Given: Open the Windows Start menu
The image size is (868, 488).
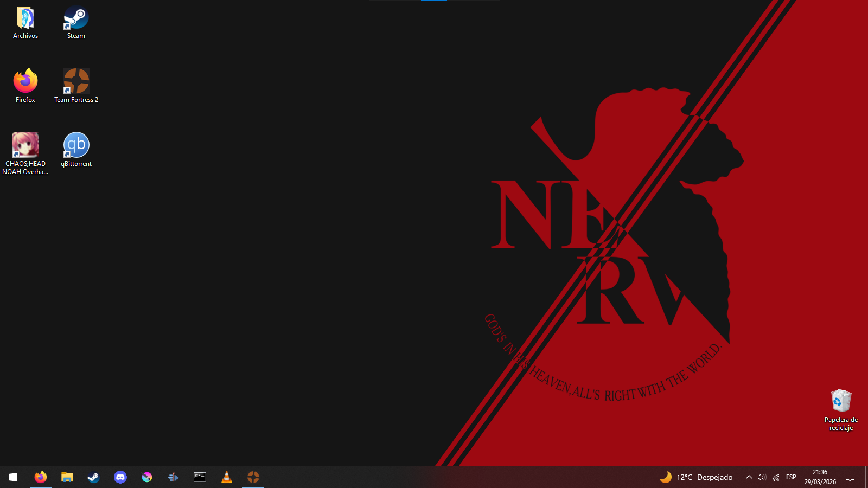Looking at the screenshot, I should coord(13,477).
